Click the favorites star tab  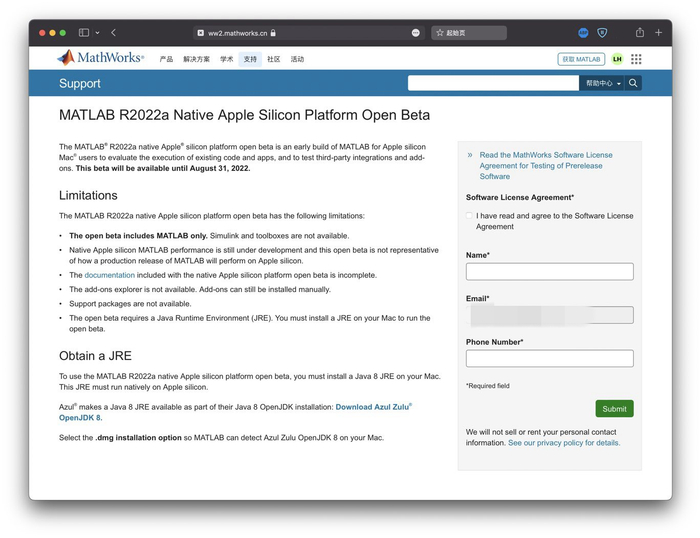pyautogui.click(x=469, y=33)
